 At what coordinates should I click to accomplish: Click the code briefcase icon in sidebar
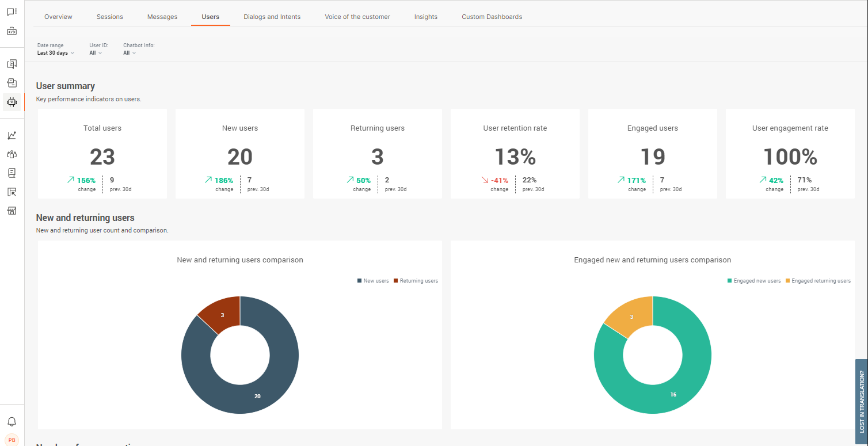pyautogui.click(x=12, y=31)
